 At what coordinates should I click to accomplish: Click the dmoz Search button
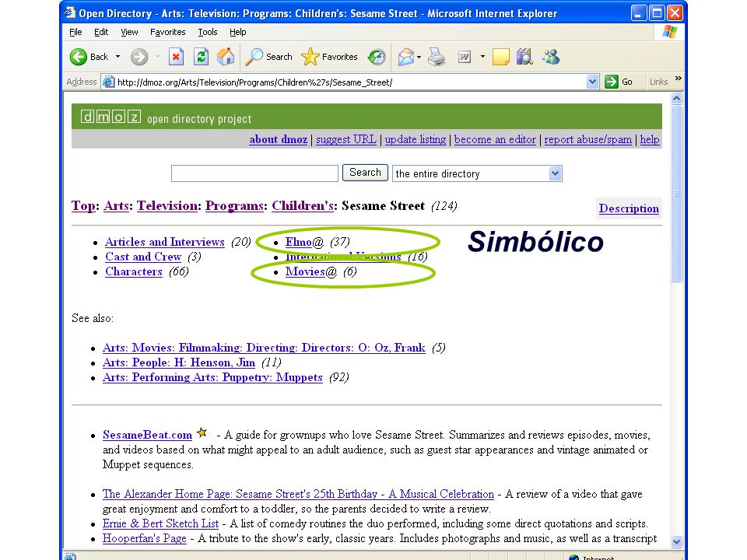click(x=366, y=173)
